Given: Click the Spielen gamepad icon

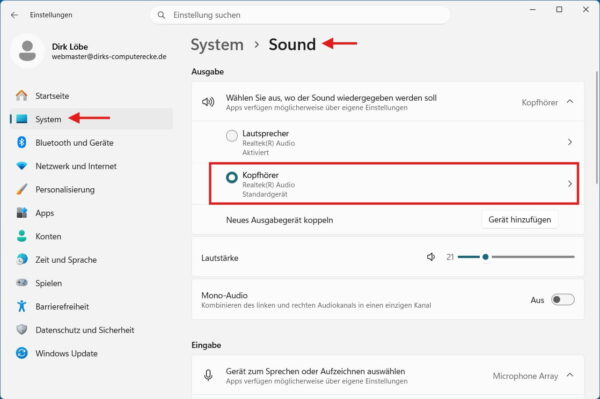Looking at the screenshot, I should (x=22, y=283).
